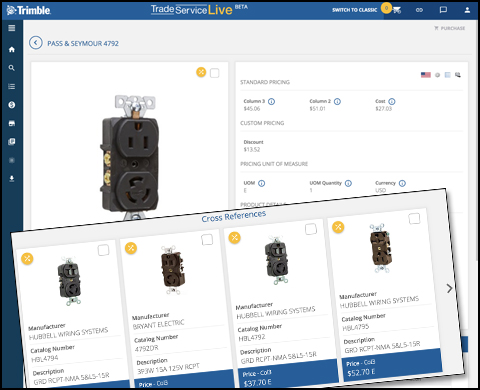Open the chat feedback icon
Screen dimensions: 480x390
[443, 10]
